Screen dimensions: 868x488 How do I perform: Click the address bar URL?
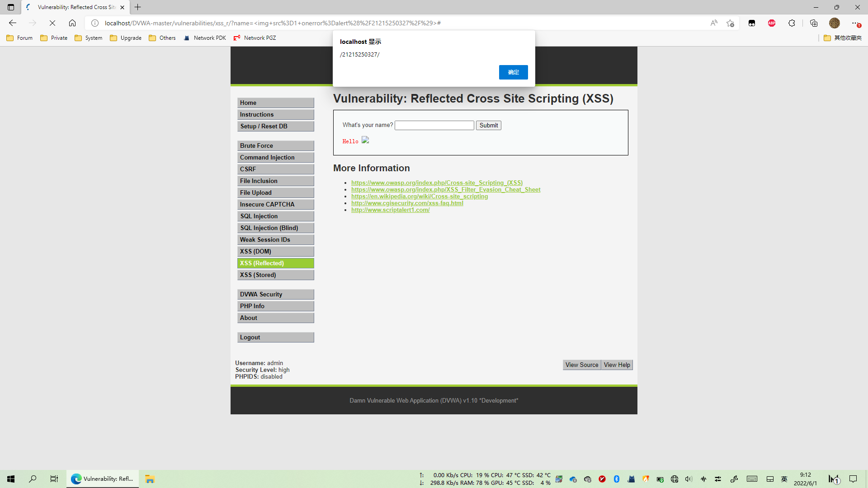coord(273,23)
